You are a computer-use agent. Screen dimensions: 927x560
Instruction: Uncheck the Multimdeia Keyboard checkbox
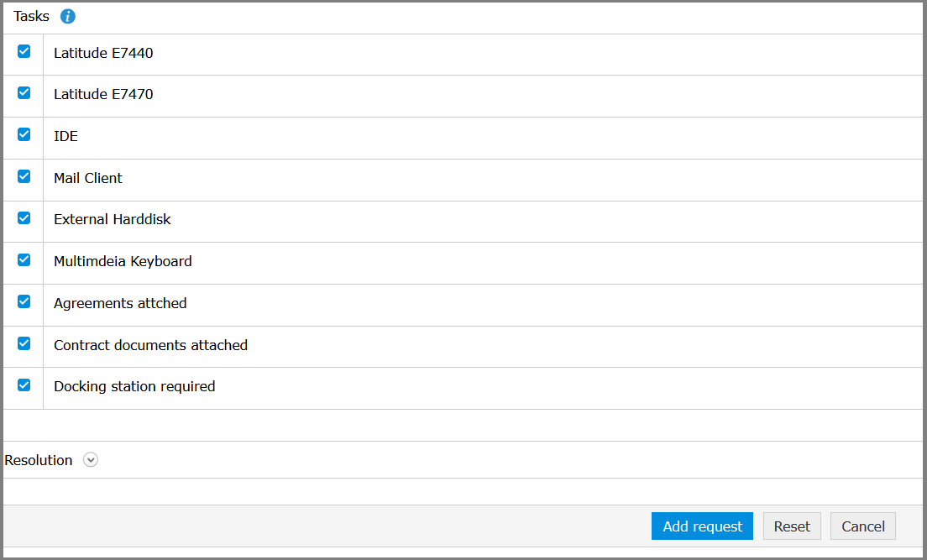[x=24, y=259]
